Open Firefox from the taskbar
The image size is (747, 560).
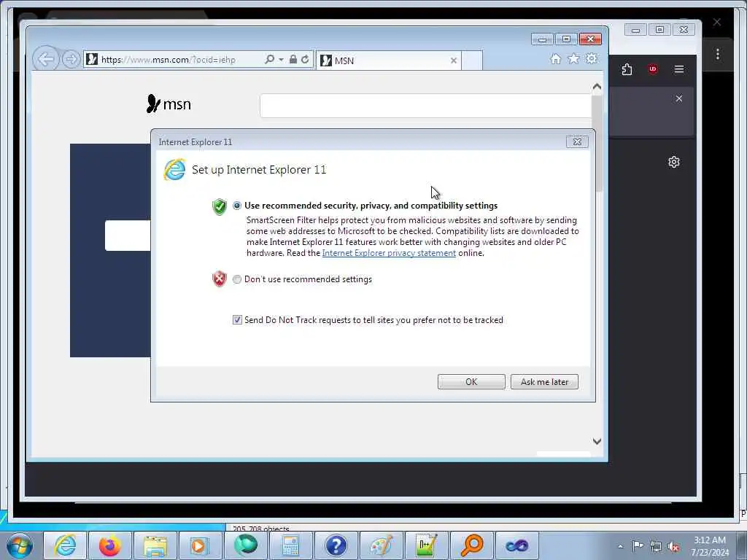tap(110, 545)
